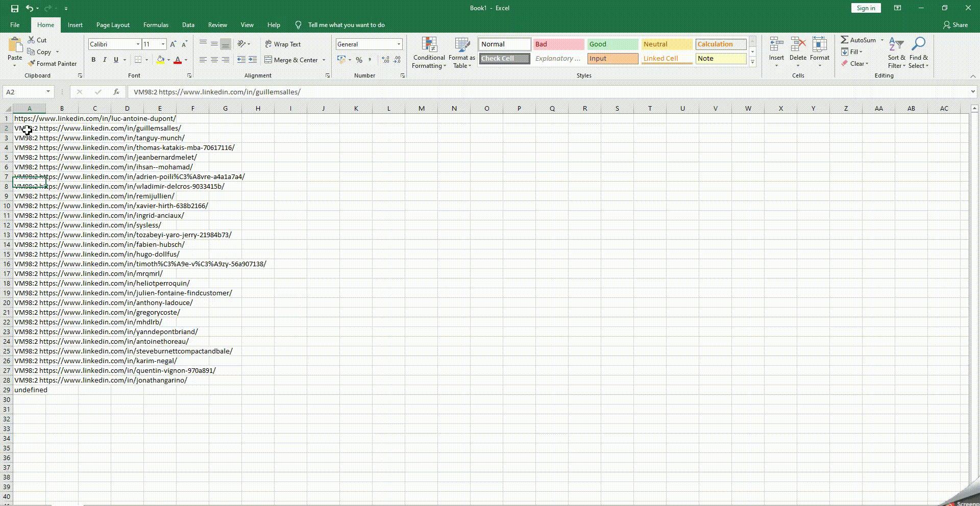
Task: Click Tell me what you want to do
Action: click(346, 24)
